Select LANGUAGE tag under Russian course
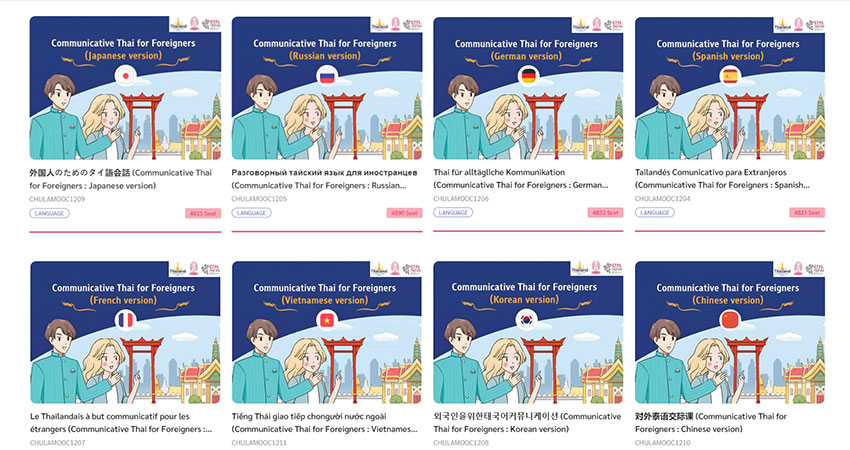Image resolution: width=850 pixels, height=450 pixels. coord(252,213)
